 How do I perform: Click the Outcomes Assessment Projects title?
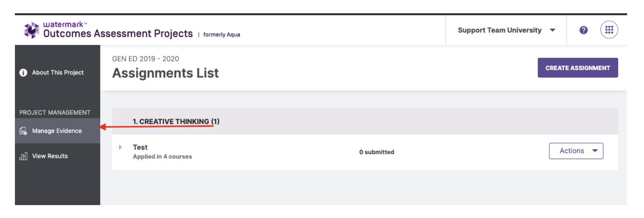118,34
